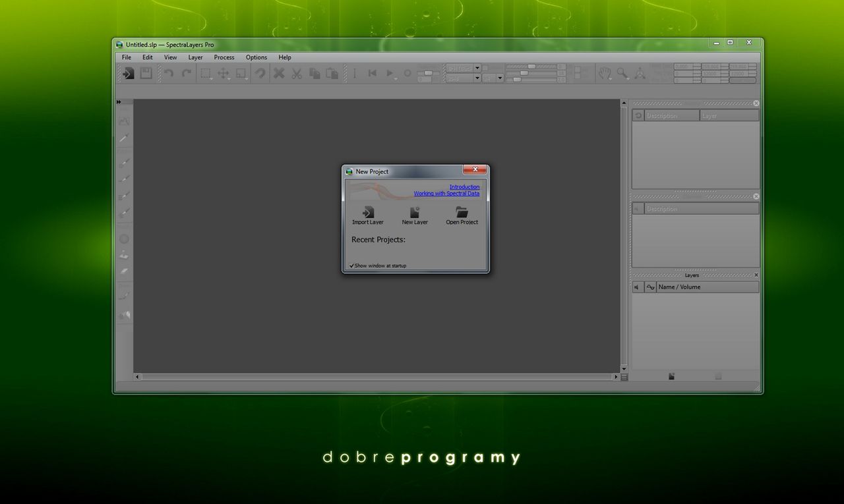
Task: Adjust the top toolbar slider
Action: click(531, 67)
